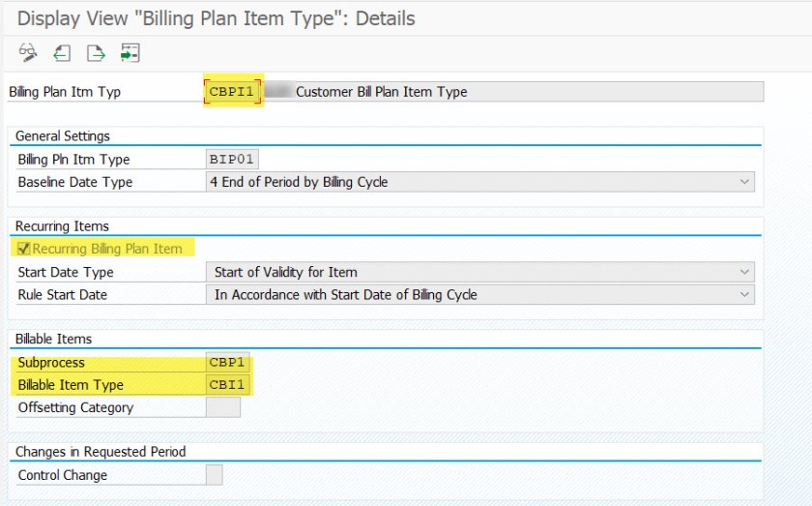Tick the Control Change checkbox
The image size is (812, 506).
click(x=215, y=475)
